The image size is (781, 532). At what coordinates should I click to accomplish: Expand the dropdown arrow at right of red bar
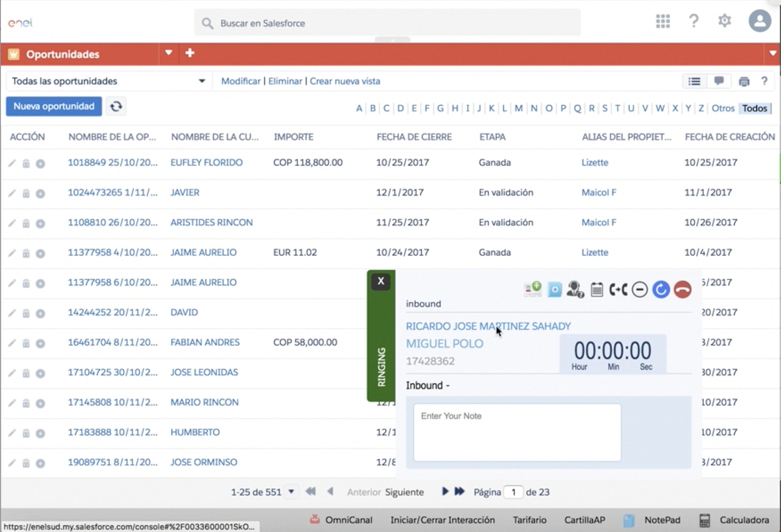point(773,53)
